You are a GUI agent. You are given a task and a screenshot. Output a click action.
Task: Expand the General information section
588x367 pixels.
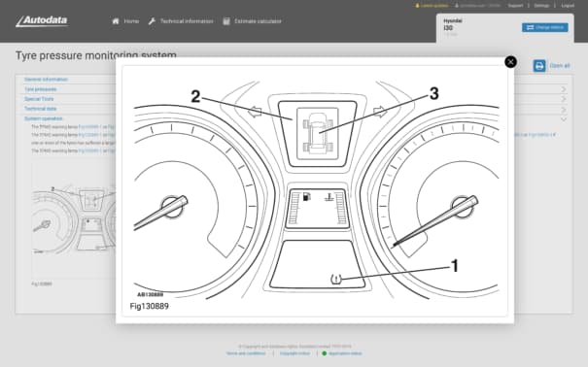coord(46,80)
